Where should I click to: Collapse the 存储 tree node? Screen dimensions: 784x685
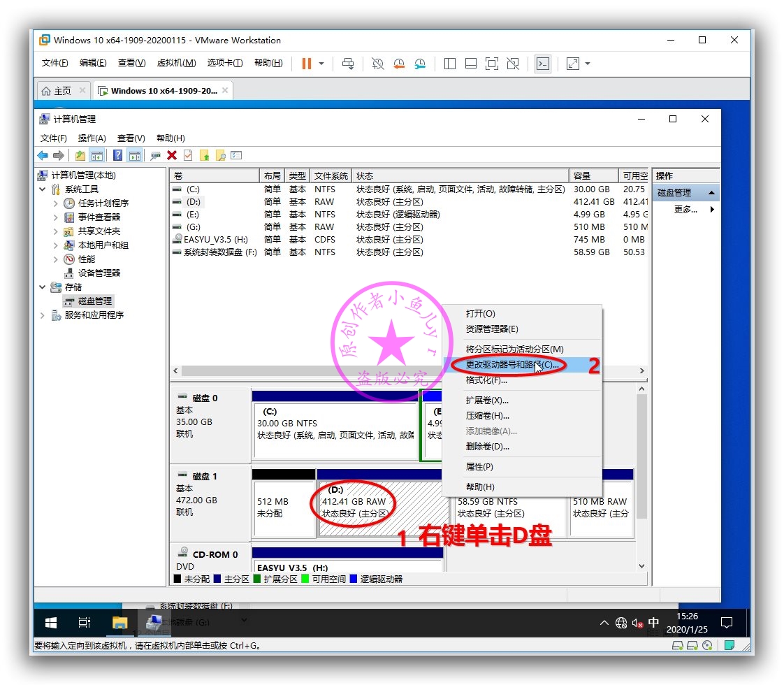(43, 287)
